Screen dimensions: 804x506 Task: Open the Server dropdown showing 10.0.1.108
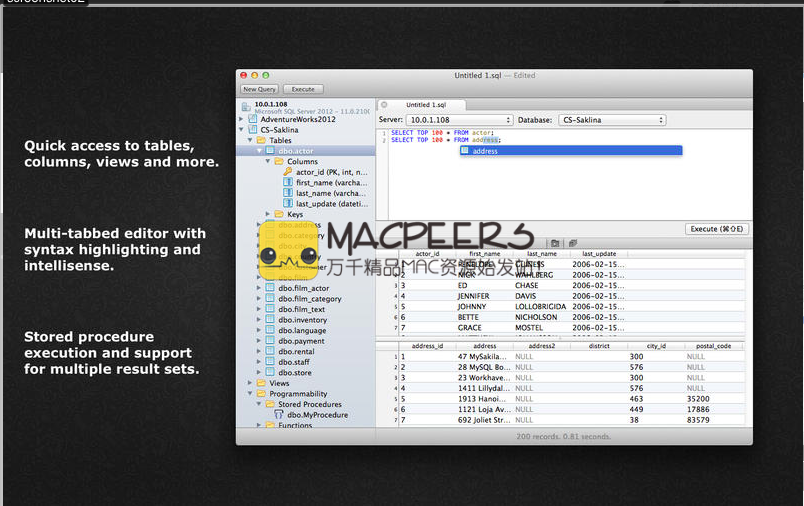pos(459,120)
